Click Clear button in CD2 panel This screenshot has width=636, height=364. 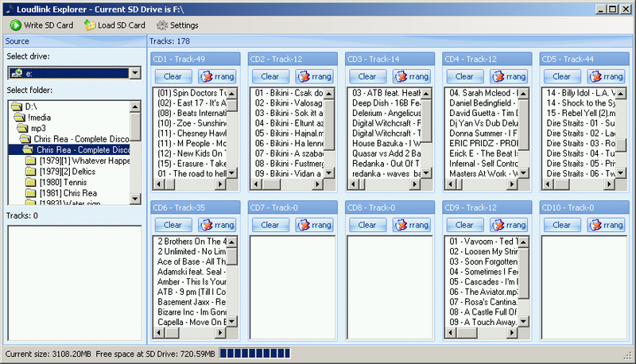click(x=270, y=76)
